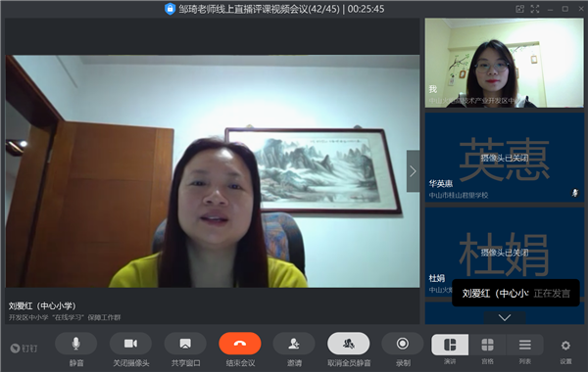
Task: Start recording with the 录制 icon
Action: coord(403,344)
